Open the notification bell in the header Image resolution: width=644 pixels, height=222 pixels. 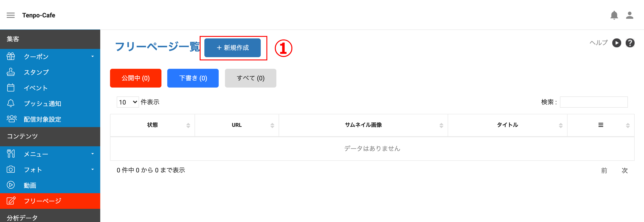(x=614, y=15)
